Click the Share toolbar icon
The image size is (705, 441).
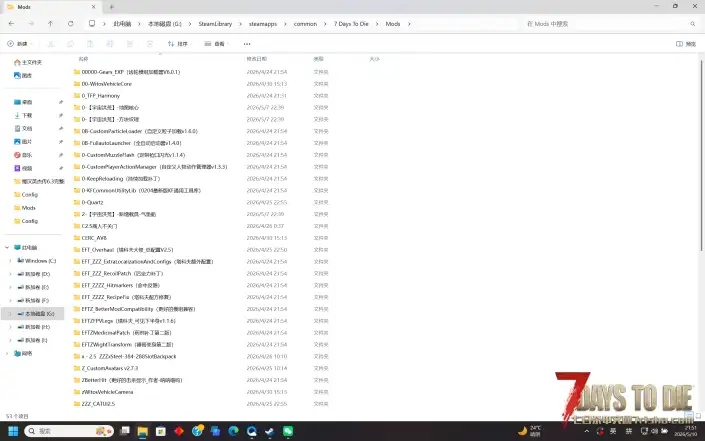pyautogui.click(x=130, y=44)
